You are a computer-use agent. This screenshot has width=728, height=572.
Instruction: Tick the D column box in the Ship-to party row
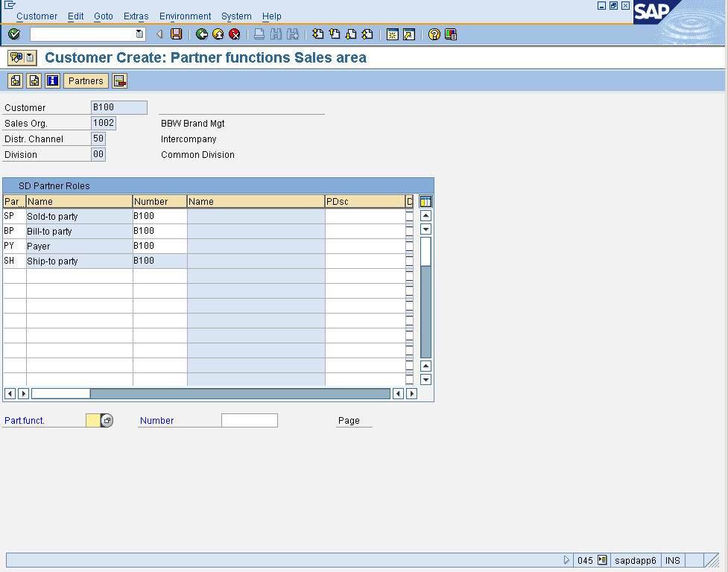tap(409, 260)
